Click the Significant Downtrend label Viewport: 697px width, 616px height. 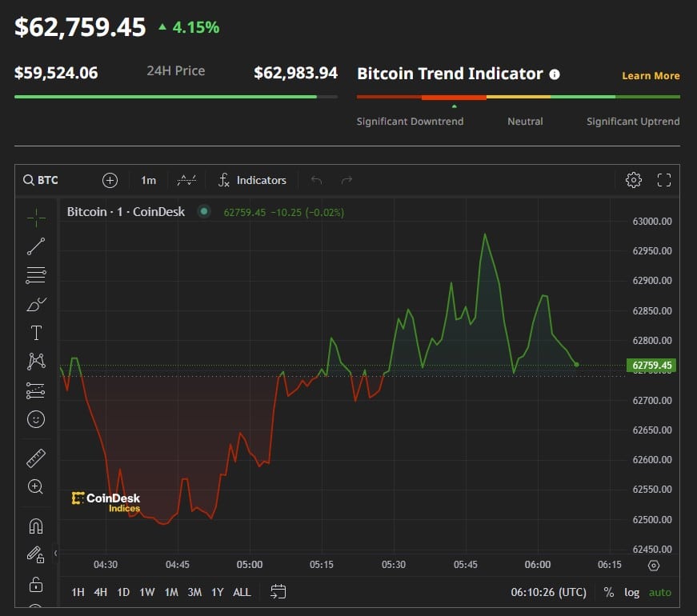point(410,122)
